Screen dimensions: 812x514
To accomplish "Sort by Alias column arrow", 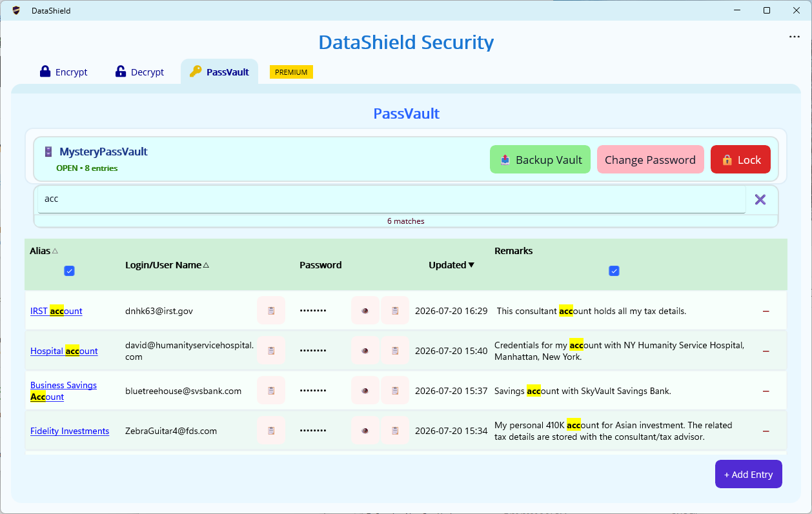I will coord(55,251).
